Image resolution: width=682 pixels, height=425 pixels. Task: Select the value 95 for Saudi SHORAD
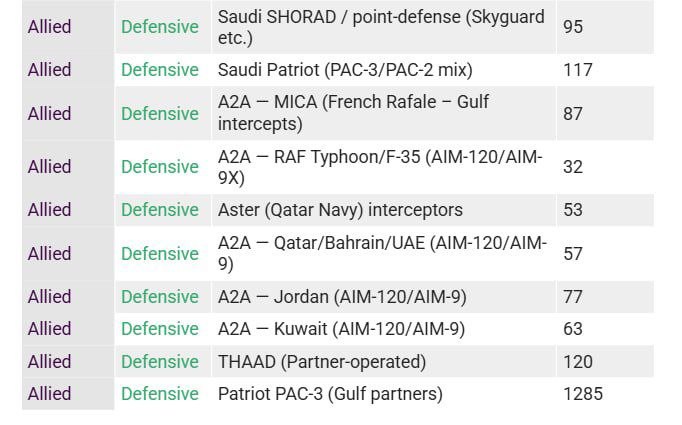coord(573,27)
